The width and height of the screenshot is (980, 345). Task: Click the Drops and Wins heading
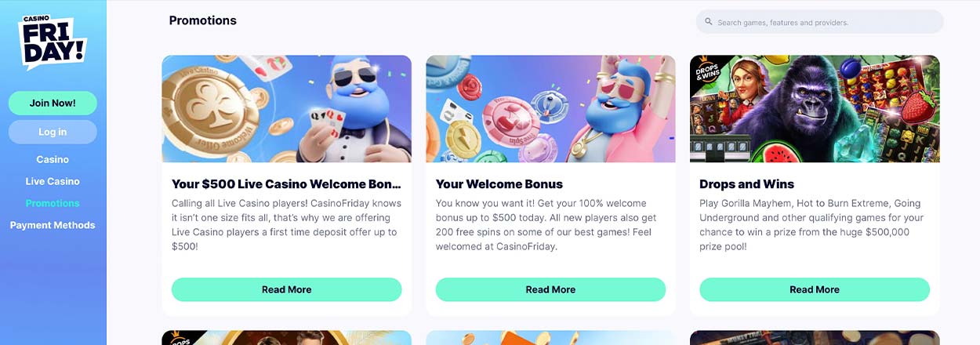pos(746,184)
